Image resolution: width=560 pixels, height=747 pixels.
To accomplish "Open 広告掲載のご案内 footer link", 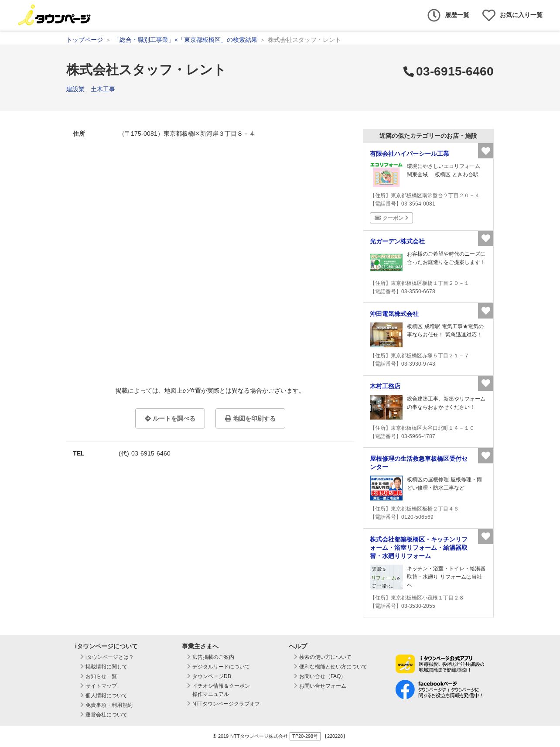I will point(213,657).
